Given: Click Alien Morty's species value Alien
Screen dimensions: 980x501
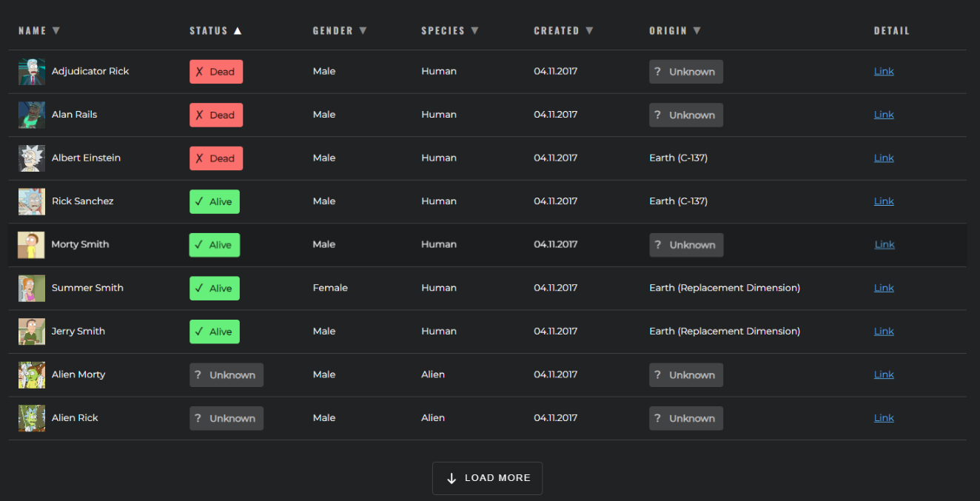Looking at the screenshot, I should (433, 374).
